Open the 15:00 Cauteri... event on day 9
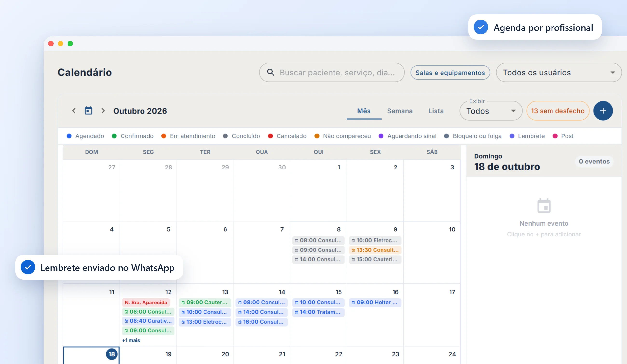This screenshot has width=627, height=364. pyautogui.click(x=375, y=259)
